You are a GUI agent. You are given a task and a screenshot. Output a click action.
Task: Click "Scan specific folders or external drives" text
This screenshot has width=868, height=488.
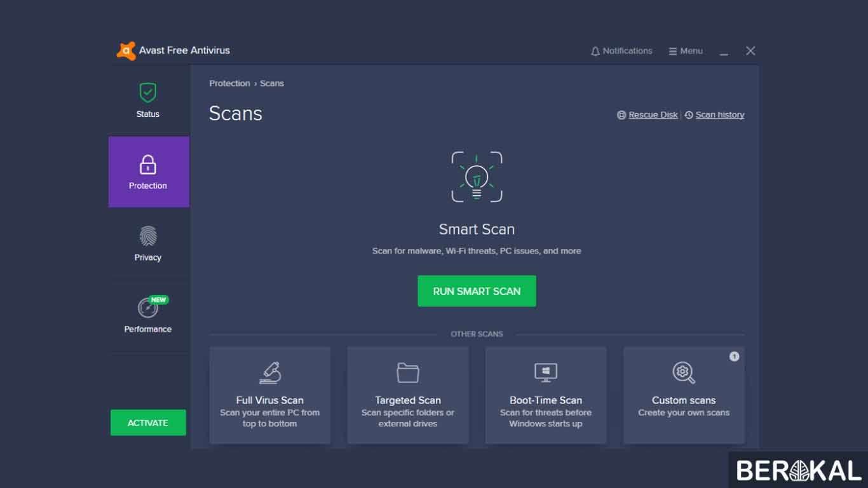[x=408, y=418]
